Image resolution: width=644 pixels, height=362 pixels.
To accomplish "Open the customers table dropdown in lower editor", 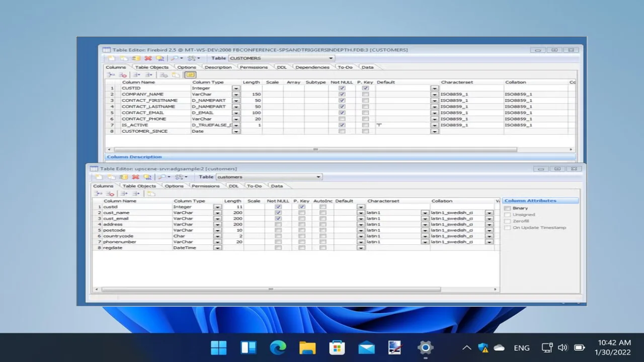I will (318, 177).
